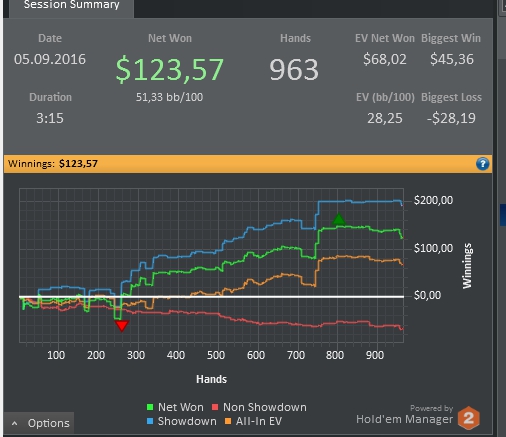Click the Showdown legend label
The width and height of the screenshot is (506, 437).
[x=187, y=421]
